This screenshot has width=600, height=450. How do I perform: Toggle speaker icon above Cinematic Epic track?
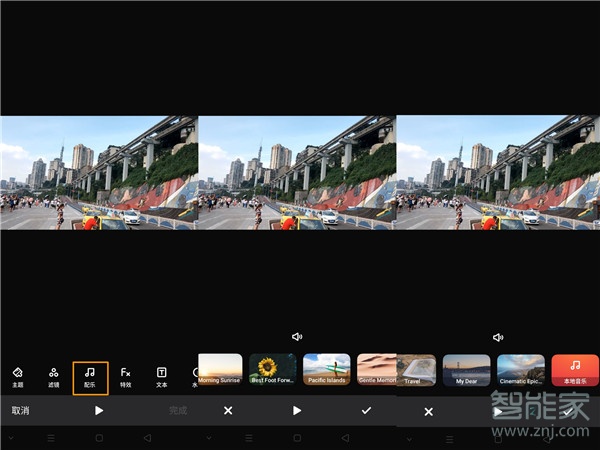(498, 337)
